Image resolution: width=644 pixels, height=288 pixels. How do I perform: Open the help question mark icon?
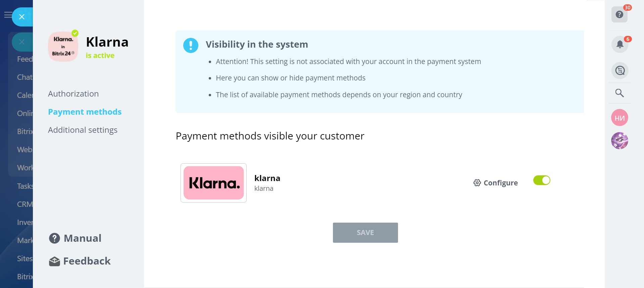pos(619,15)
